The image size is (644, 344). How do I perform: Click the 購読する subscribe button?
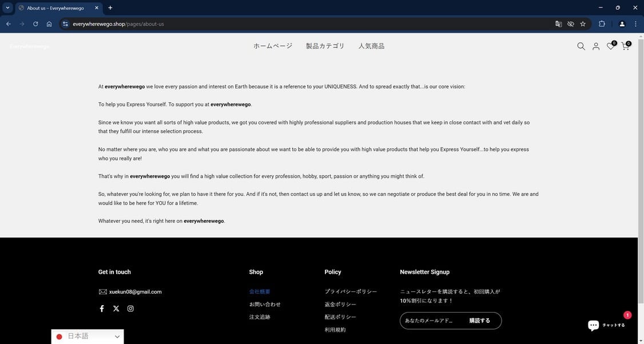pos(480,321)
